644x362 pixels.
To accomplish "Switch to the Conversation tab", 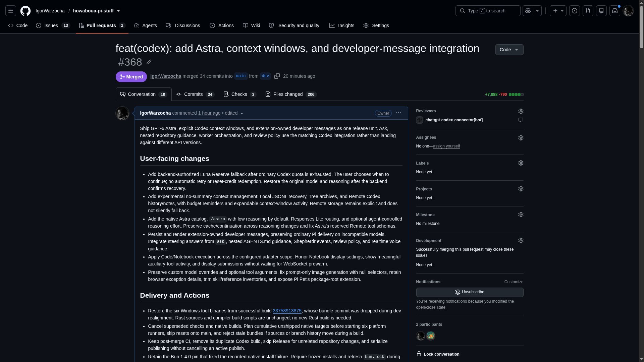I will coord(144,94).
